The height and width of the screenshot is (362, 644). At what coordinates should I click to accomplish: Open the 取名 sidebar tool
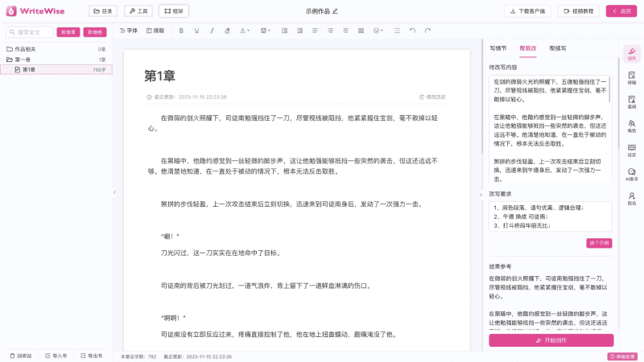pos(631,198)
